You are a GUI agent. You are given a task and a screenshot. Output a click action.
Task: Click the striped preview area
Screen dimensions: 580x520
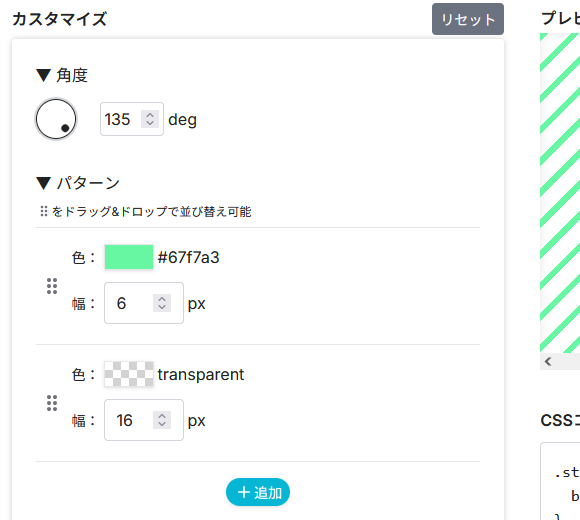560,193
